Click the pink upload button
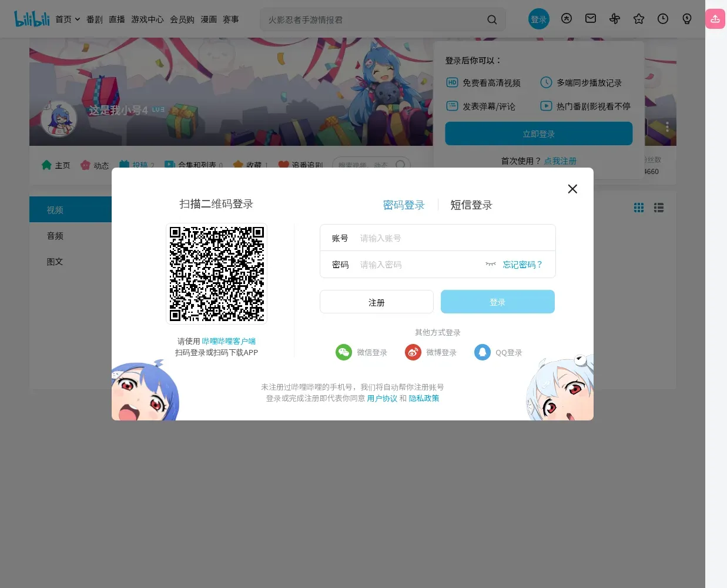The width and height of the screenshot is (727, 588). [715, 19]
